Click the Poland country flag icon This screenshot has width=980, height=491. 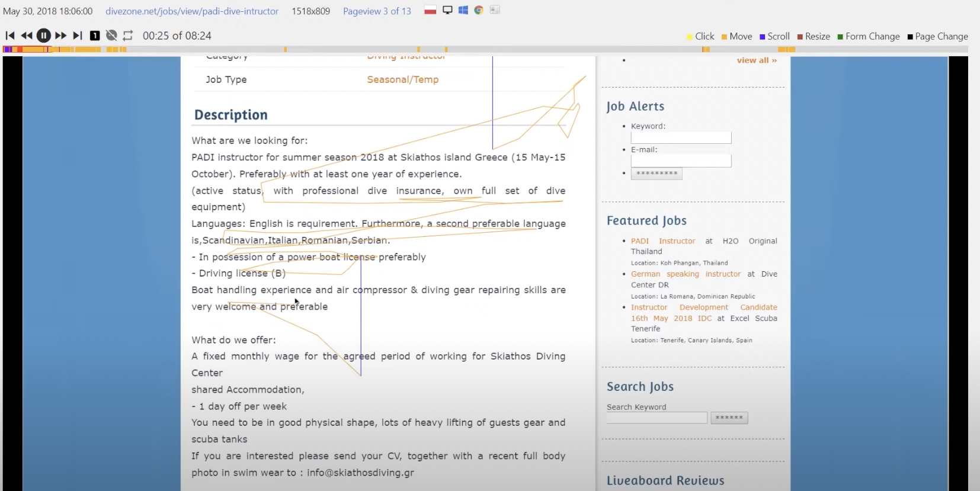tap(431, 10)
